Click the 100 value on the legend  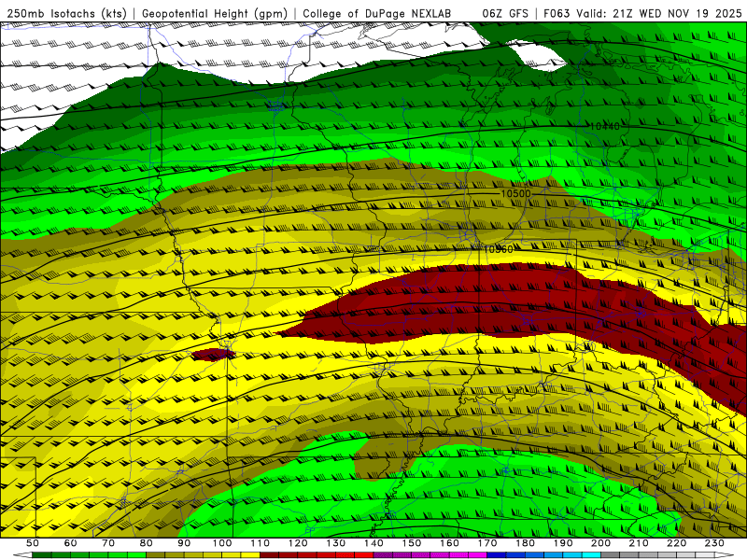(x=222, y=543)
